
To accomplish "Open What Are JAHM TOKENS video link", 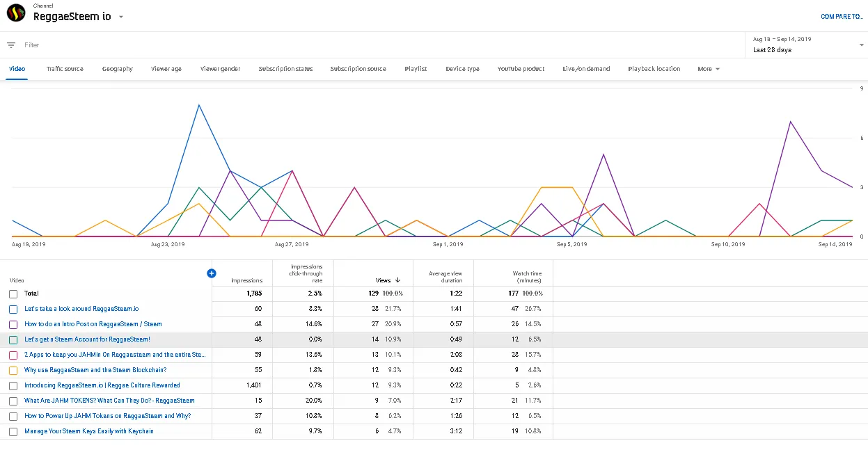I will click(x=109, y=401).
